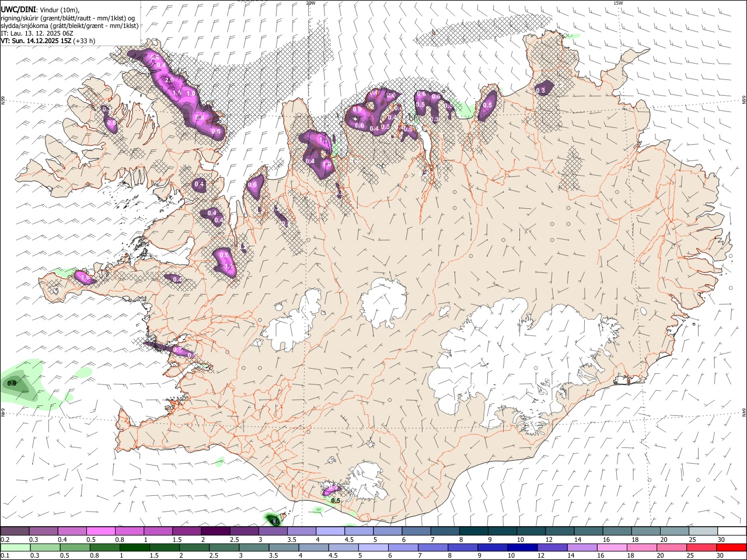Click the UWC/DINI title text
The width and height of the screenshot is (747, 560).
pyautogui.click(x=18, y=9)
